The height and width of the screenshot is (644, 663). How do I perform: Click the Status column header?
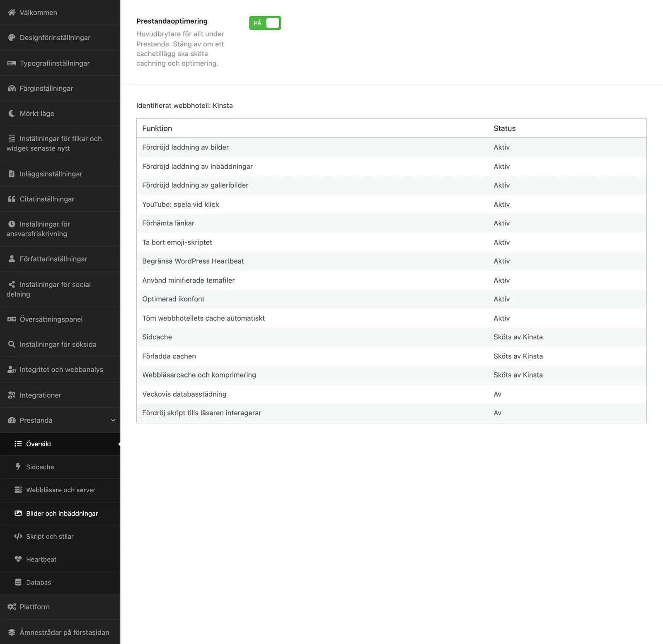click(x=504, y=128)
